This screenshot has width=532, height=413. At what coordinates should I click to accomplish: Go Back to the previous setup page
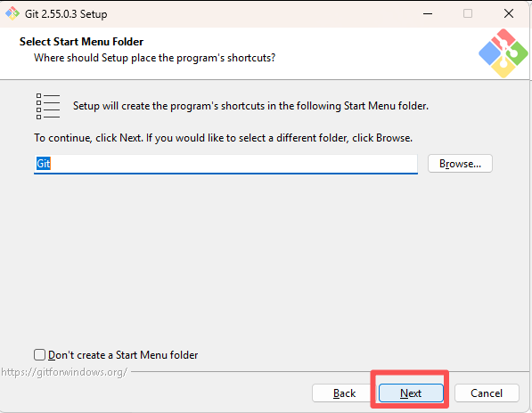344,393
